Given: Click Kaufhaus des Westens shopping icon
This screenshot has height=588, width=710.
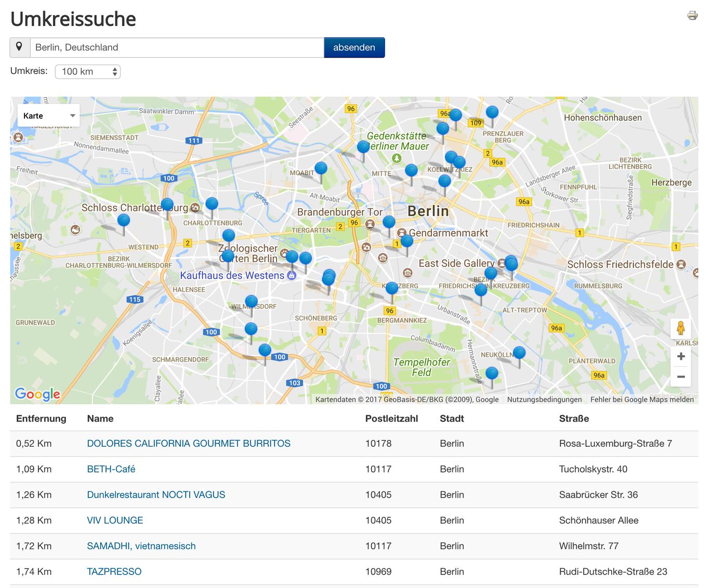Looking at the screenshot, I should click(292, 276).
